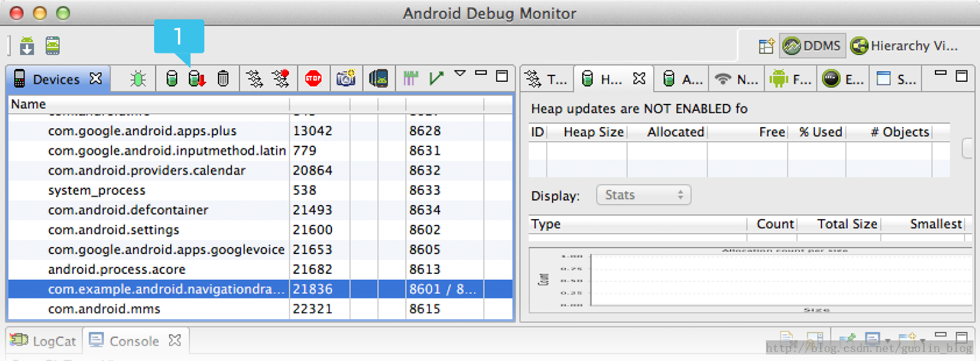Click the Smallest column header
This screenshot has width=980, height=361.
(x=923, y=224)
